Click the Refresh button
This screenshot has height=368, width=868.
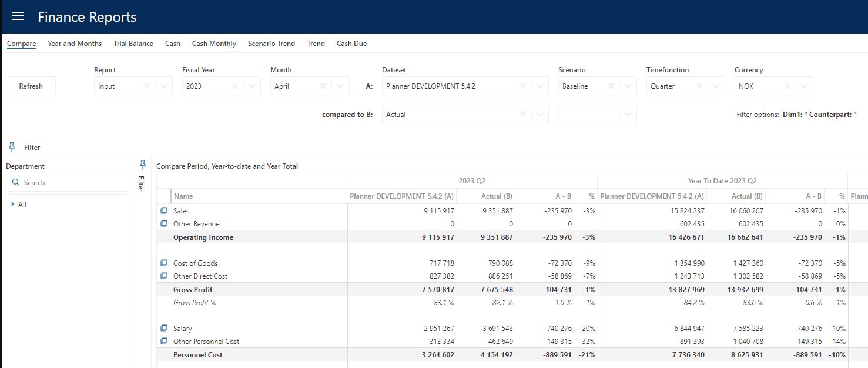(31, 86)
